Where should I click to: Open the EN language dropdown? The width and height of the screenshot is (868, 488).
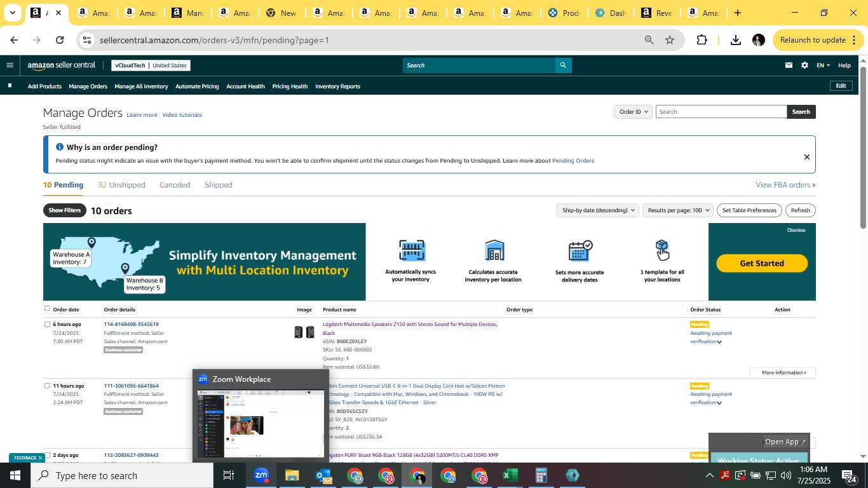click(823, 65)
